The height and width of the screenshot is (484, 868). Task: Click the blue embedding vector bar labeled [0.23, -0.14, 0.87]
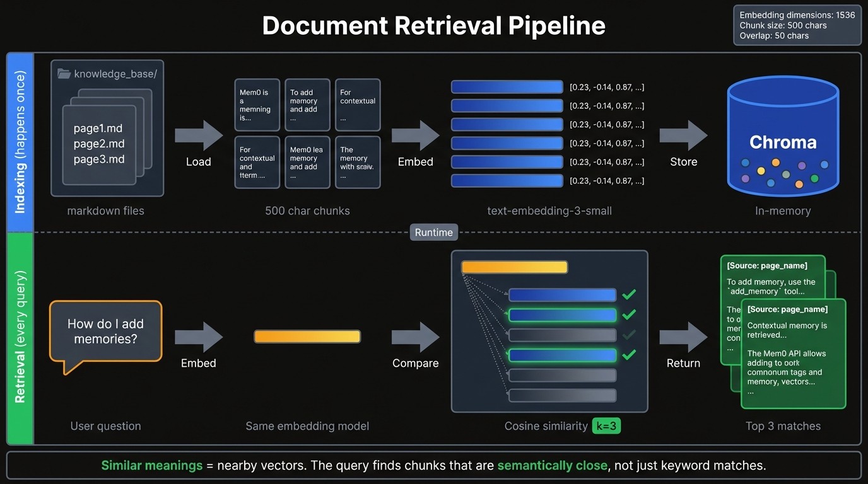pyautogui.click(x=507, y=87)
